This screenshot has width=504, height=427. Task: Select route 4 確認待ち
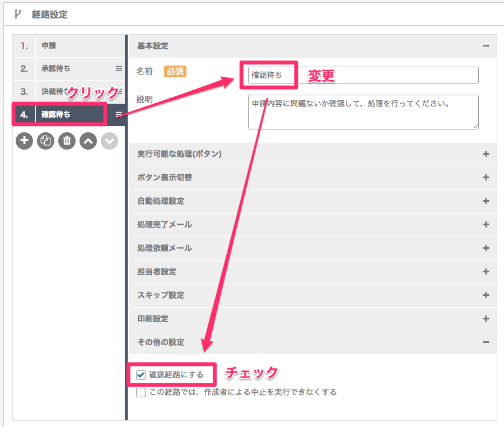(68, 114)
